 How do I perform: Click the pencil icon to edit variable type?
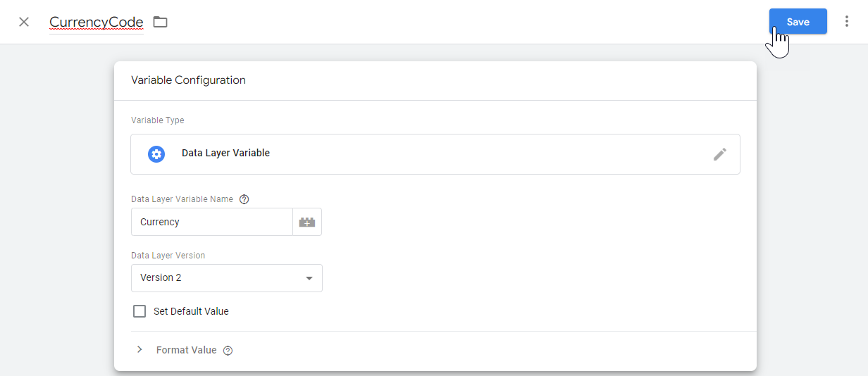click(719, 154)
